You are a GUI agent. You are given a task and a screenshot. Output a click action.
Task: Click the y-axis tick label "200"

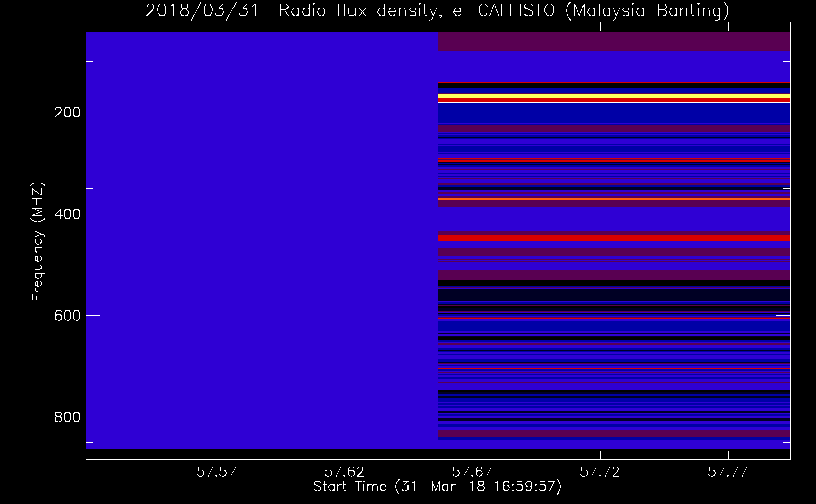coord(68,112)
